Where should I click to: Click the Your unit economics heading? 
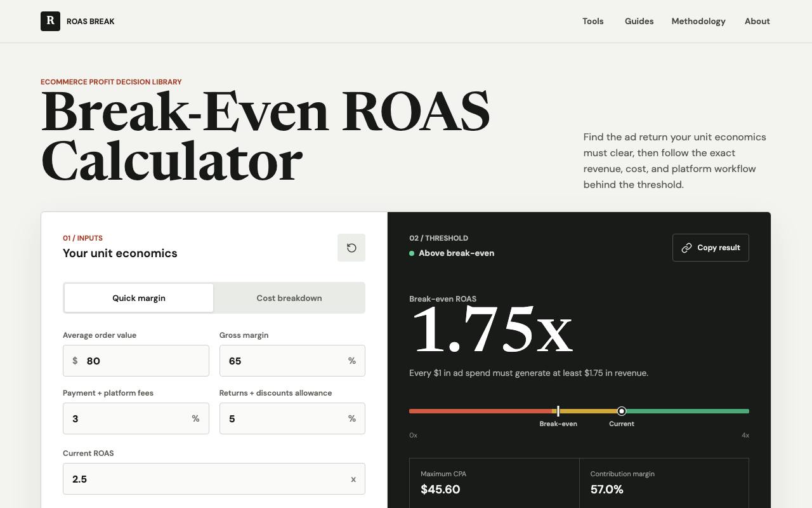click(x=120, y=253)
